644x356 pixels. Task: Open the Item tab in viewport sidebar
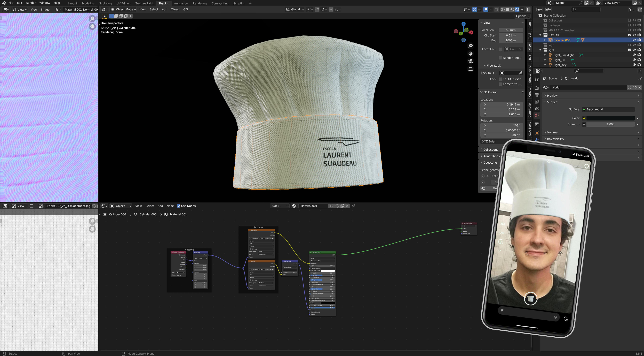pos(529,25)
